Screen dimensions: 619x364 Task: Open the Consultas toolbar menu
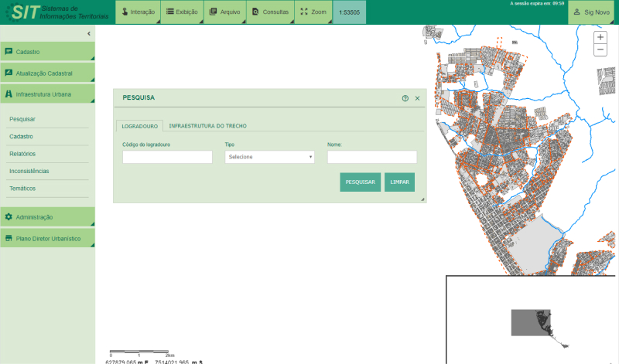click(x=270, y=12)
